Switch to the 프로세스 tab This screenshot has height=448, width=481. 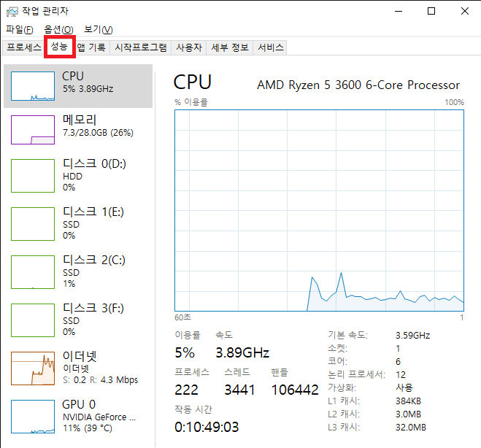click(x=23, y=47)
